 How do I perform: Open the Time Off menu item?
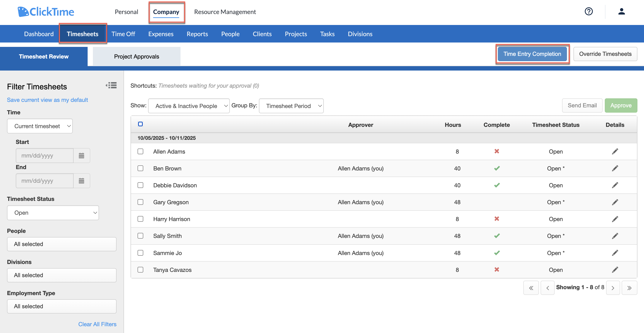[123, 34]
